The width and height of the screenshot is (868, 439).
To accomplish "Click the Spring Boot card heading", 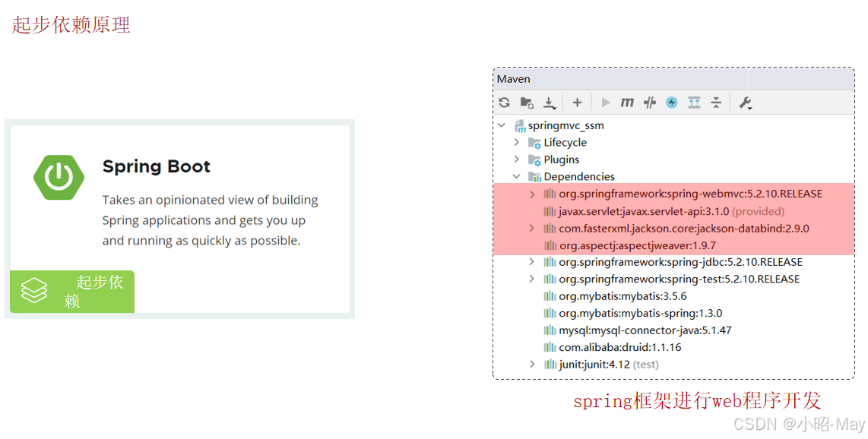I will [x=156, y=166].
